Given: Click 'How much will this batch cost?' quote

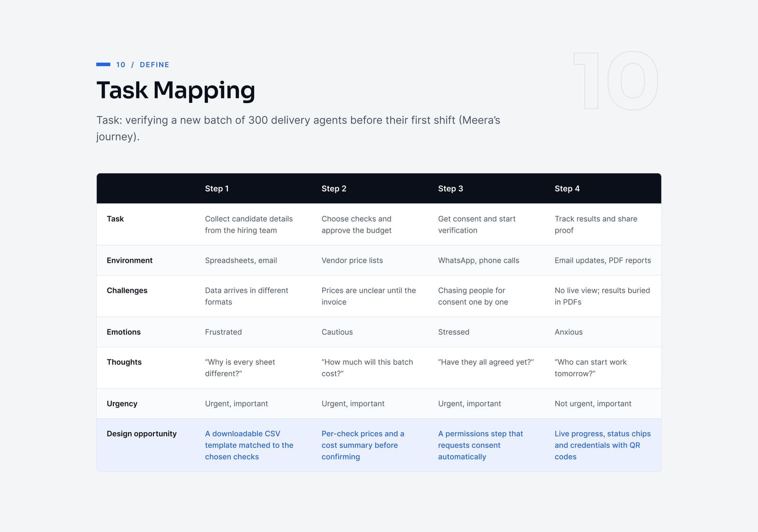Looking at the screenshot, I should [367, 368].
